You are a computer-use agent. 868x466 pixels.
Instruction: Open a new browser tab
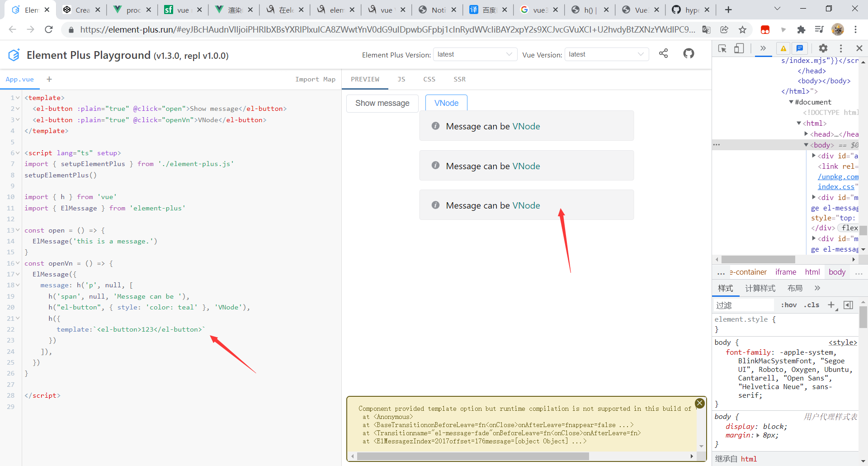tap(728, 10)
